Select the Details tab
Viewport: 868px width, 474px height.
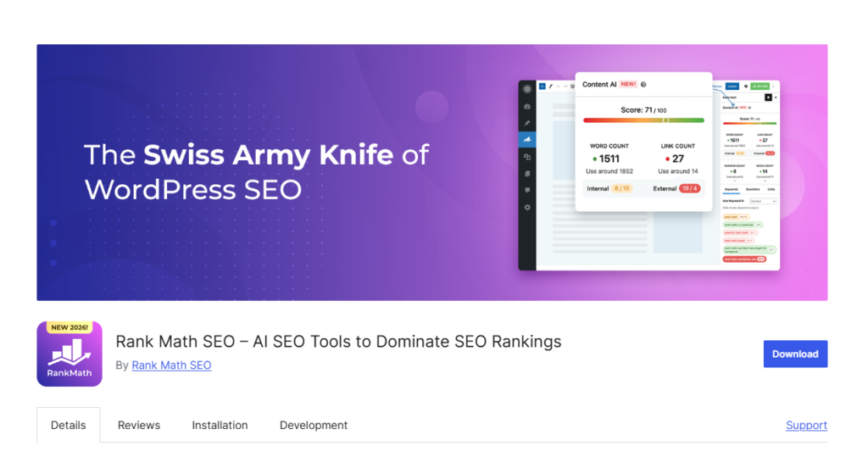68,426
